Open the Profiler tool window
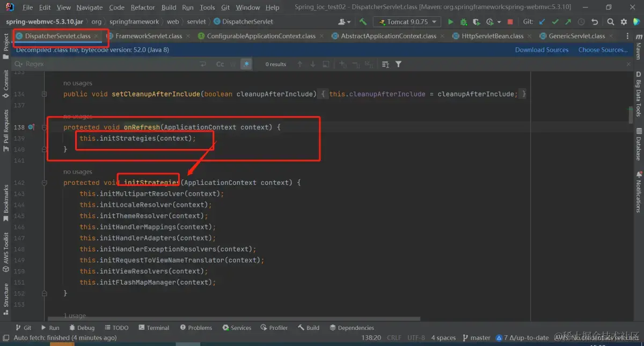The image size is (644, 346). 274,328
